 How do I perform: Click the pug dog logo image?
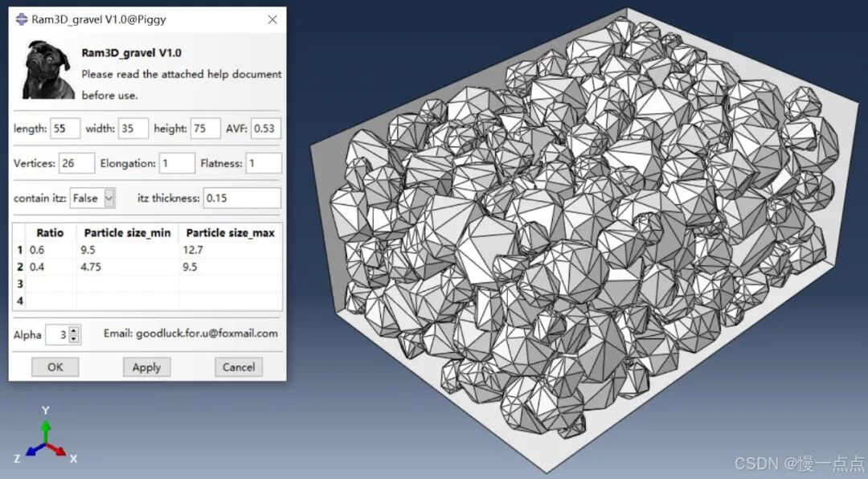click(49, 69)
